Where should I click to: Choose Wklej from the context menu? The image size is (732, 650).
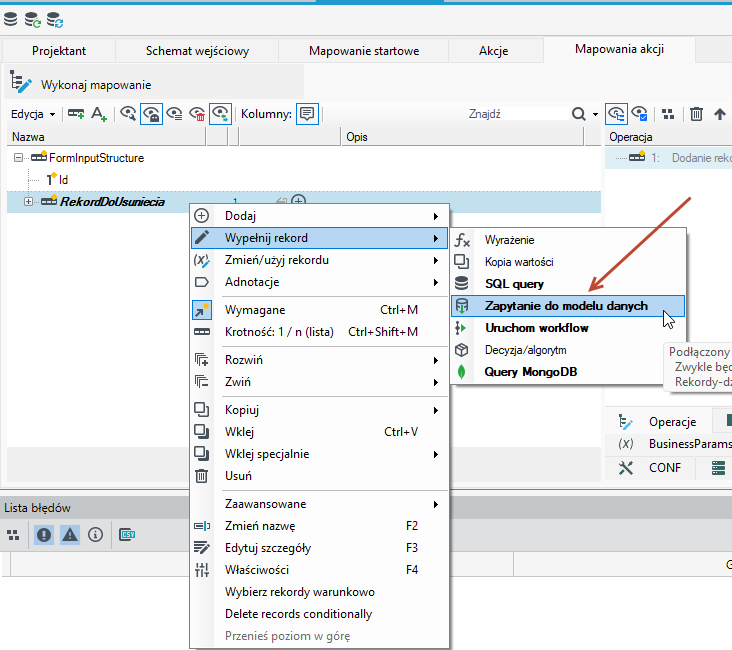click(319, 432)
